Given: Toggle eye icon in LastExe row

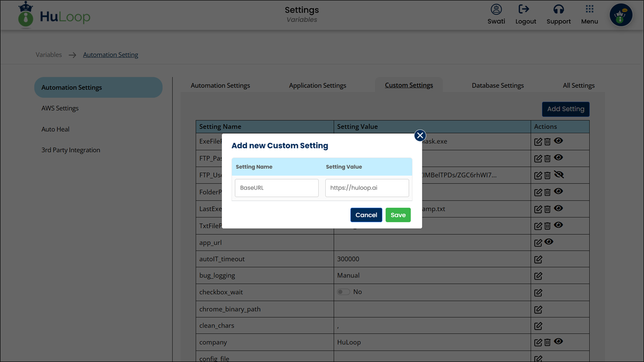Looking at the screenshot, I should pos(559,208).
